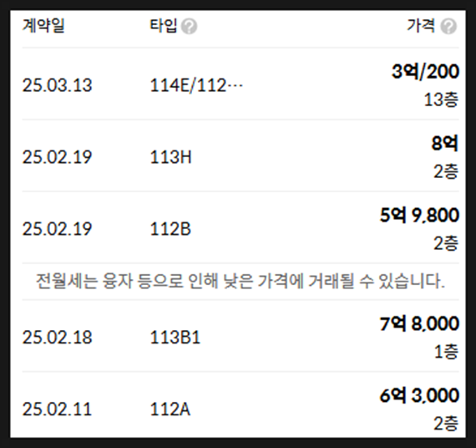
Task: Select the 113B1 type entry
Action: [x=175, y=338]
